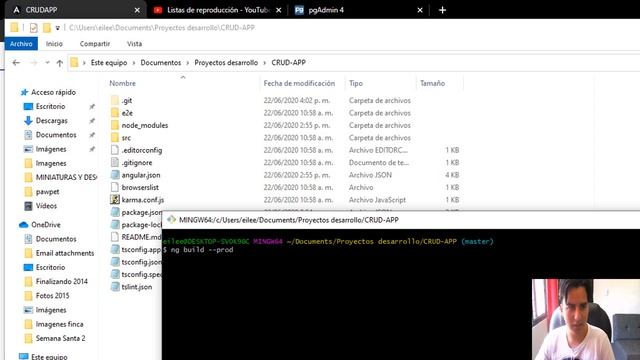Click the webcam video overlay thumbnail
The height and width of the screenshot is (360, 640).
click(x=586, y=320)
